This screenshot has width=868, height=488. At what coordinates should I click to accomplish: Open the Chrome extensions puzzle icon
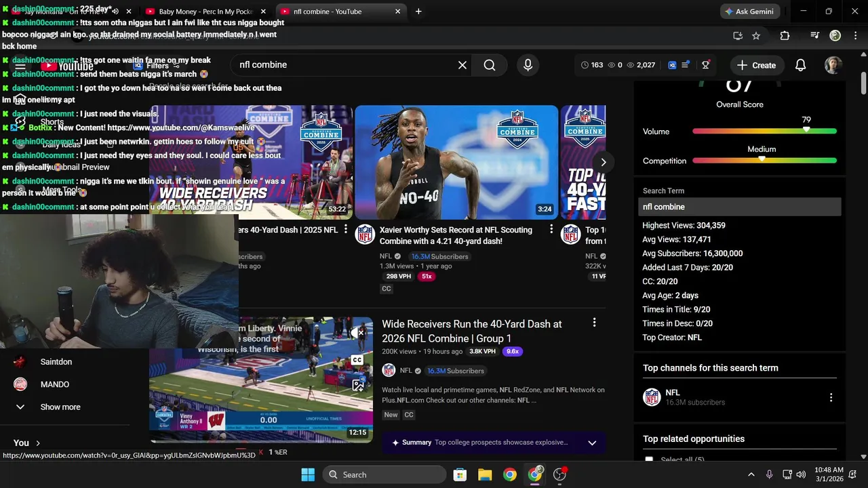pos(785,36)
